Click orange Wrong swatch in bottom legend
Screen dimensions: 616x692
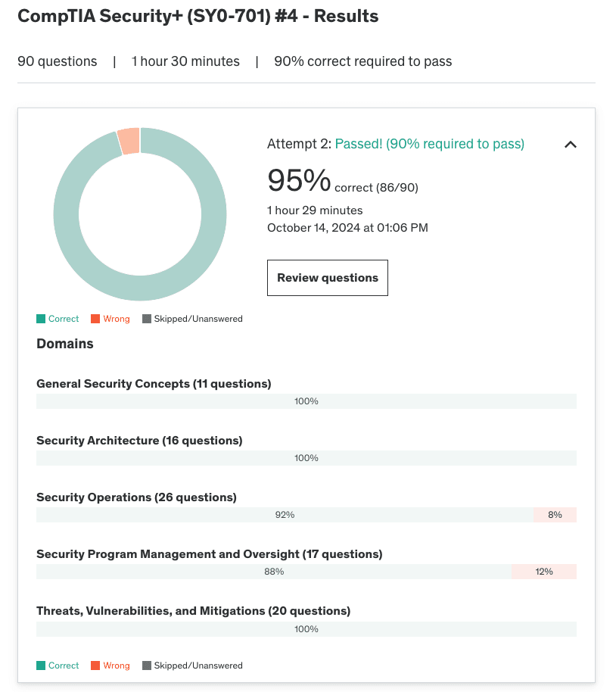coord(95,666)
